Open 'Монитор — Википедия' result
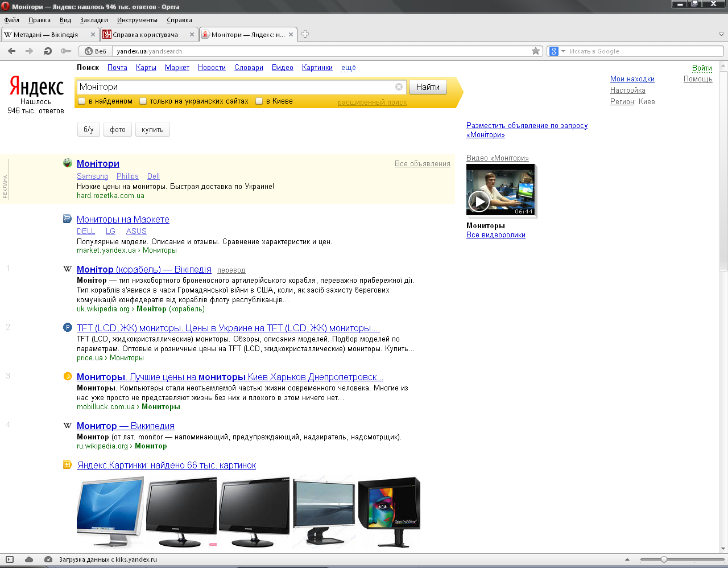 coord(126,426)
